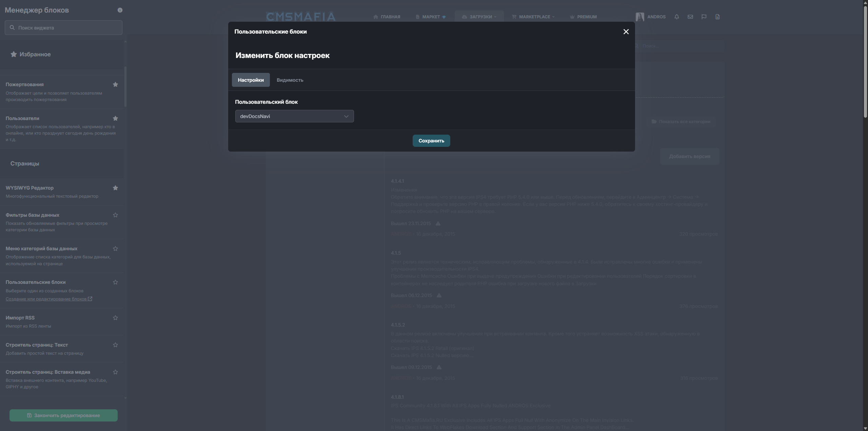Click the external link icon for creating blocks
The width and height of the screenshot is (868, 431).
pyautogui.click(x=90, y=299)
